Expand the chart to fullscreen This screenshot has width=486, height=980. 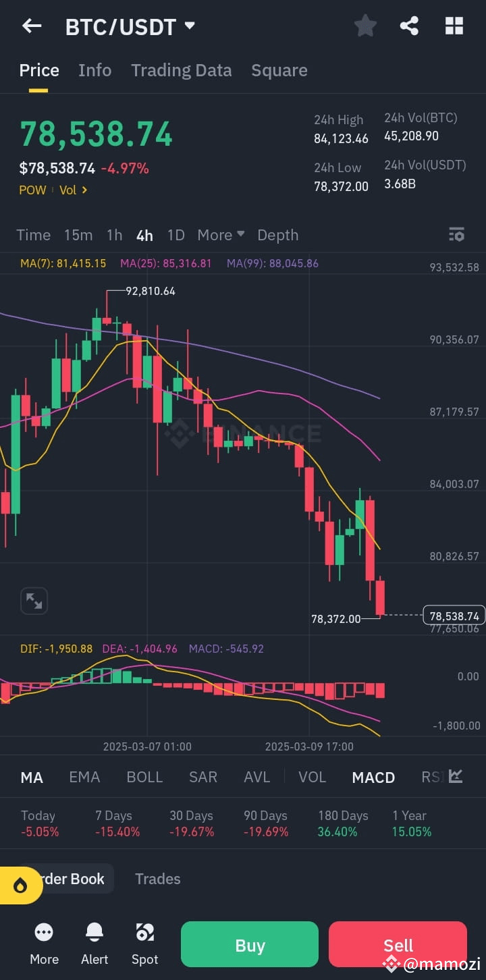point(34,601)
